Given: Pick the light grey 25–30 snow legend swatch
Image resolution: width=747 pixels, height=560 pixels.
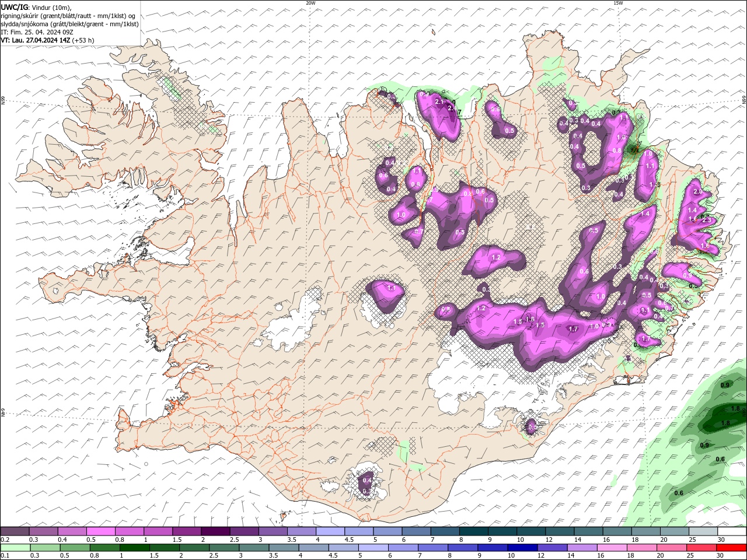Looking at the screenshot, I should [703, 531].
